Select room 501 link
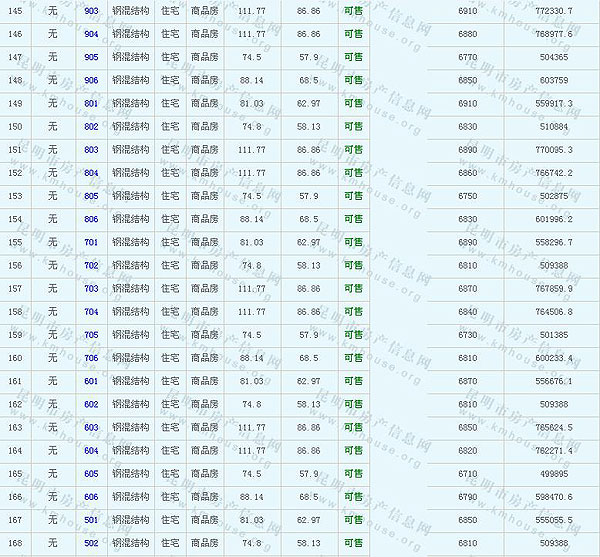This screenshot has height=557, width=600. (91, 520)
